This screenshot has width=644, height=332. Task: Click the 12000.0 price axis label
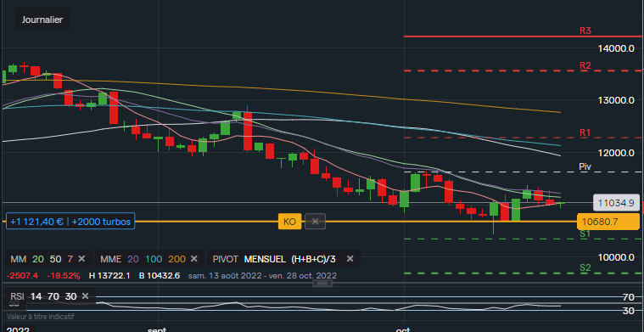click(616, 153)
